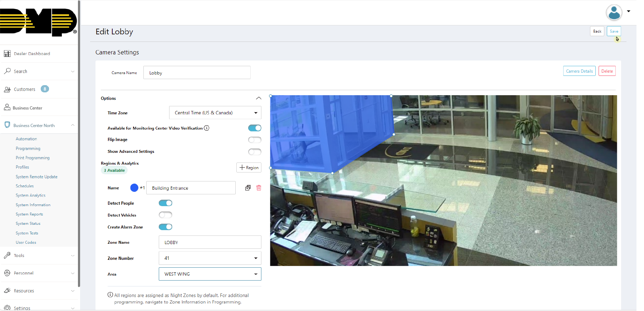Open the Zone Number dropdown
644x311 pixels.
point(210,258)
